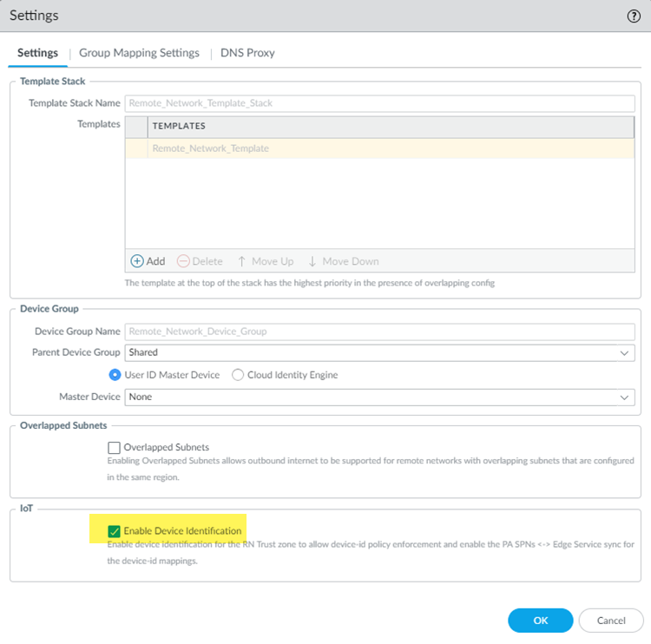
Task: Open the DNS Proxy tab
Action: 247,53
